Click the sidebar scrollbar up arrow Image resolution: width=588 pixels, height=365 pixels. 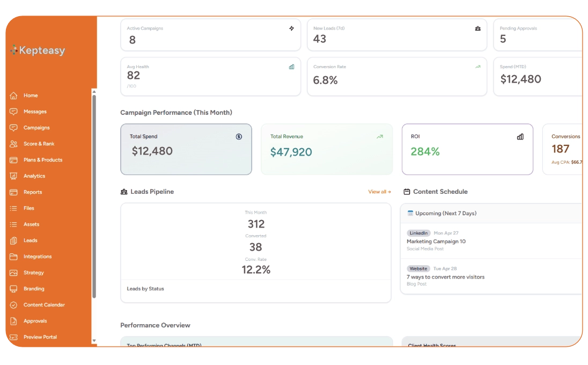tap(94, 92)
